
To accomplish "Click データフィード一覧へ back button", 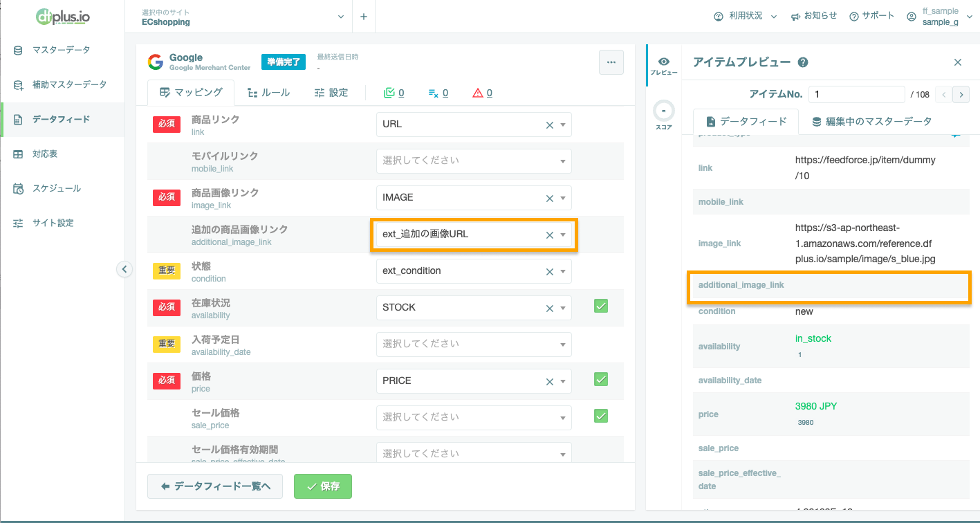I will pyautogui.click(x=215, y=486).
